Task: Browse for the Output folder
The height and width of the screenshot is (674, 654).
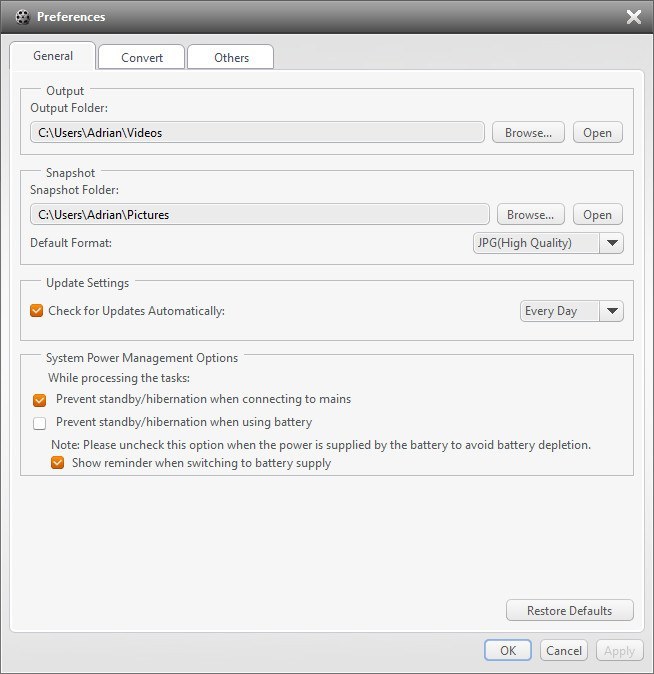Action: (x=528, y=132)
